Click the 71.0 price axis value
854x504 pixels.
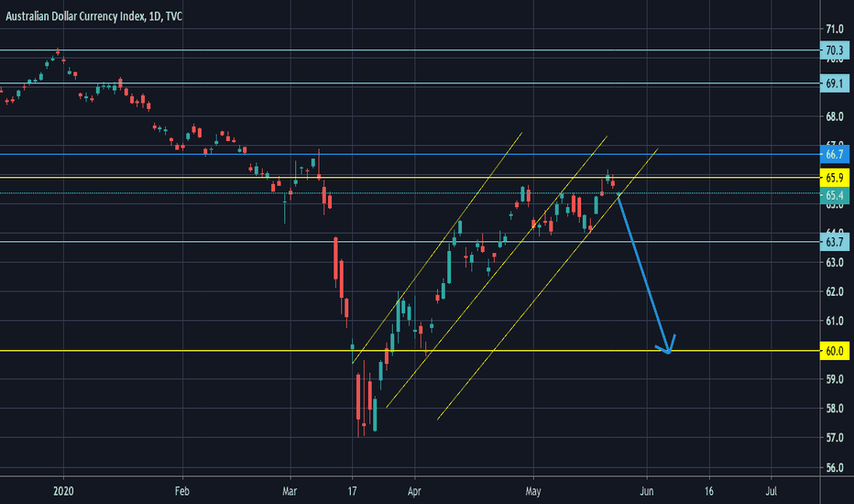click(835, 28)
